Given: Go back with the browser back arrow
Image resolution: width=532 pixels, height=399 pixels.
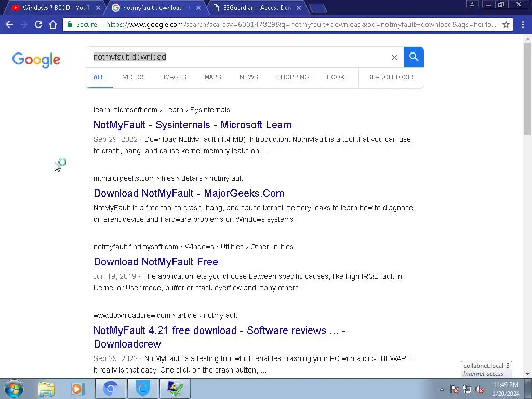Looking at the screenshot, I should 9,24.
